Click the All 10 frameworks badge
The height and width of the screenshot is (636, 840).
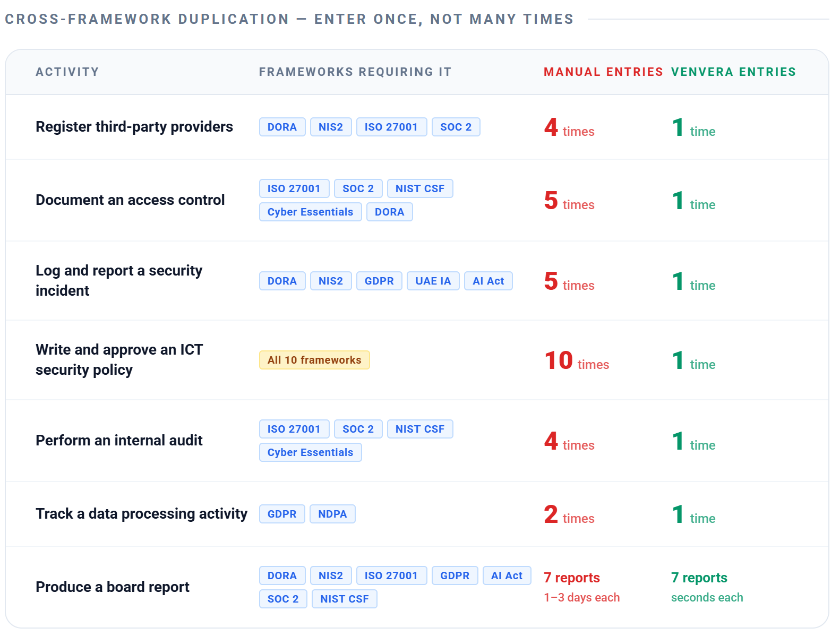314,360
